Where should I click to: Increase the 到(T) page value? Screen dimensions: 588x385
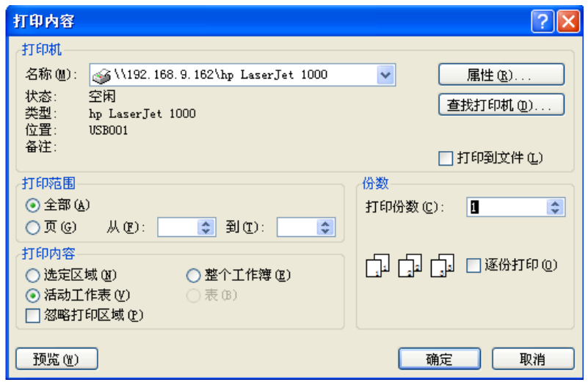click(325, 223)
